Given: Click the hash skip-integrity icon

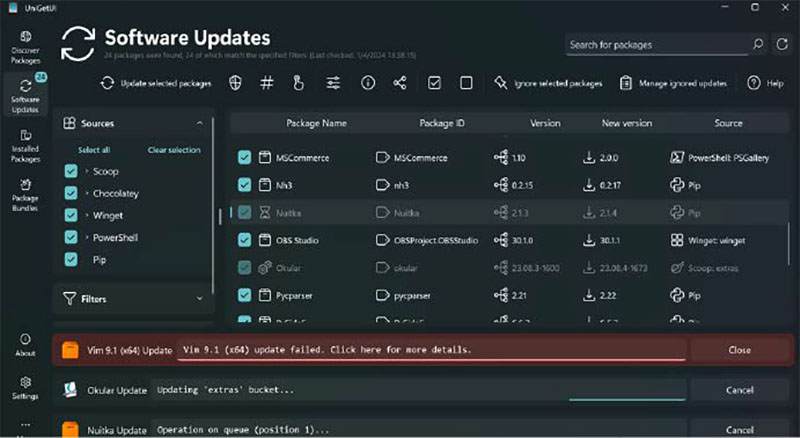Looking at the screenshot, I should tap(267, 83).
